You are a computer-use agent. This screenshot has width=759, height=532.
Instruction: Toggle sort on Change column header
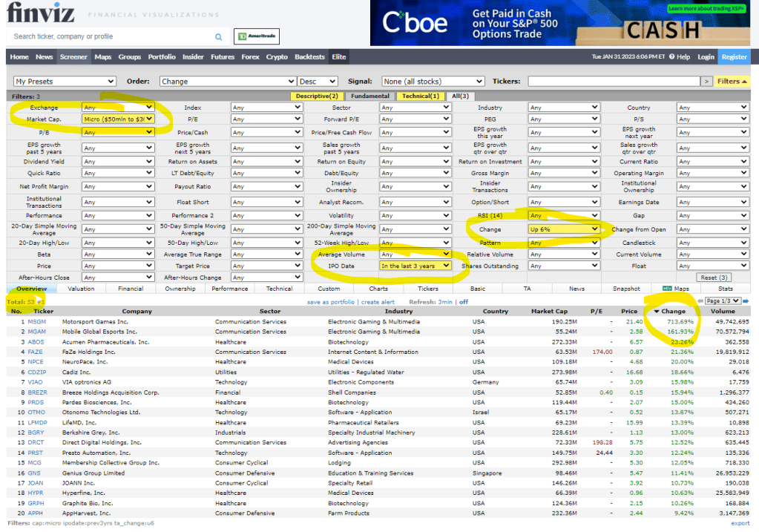pyautogui.click(x=673, y=312)
